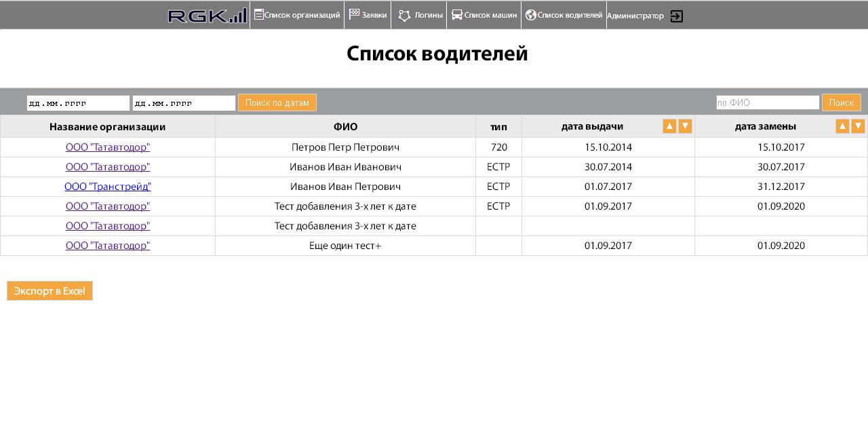Select cell Еще один тест+
The width and height of the screenshot is (868, 439).
click(x=345, y=246)
